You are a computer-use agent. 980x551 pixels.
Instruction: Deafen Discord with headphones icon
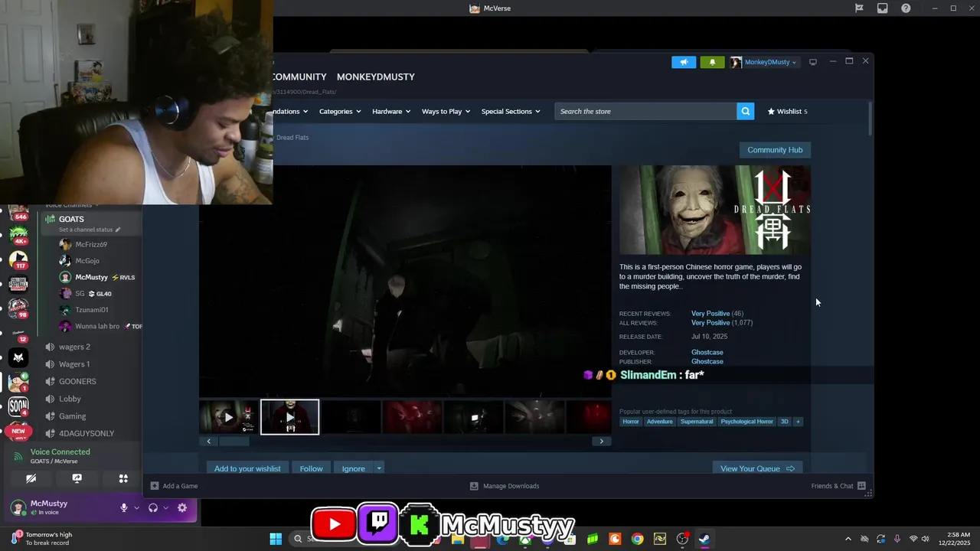click(x=153, y=507)
